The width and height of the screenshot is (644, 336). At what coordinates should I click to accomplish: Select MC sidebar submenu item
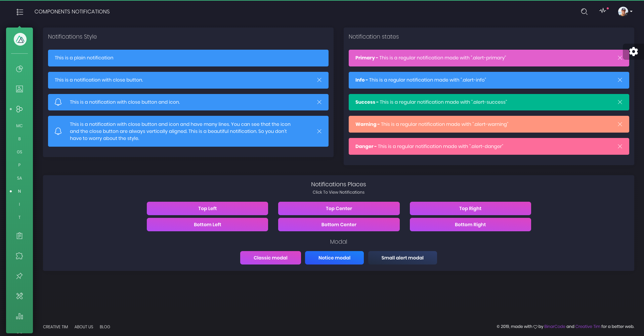[19, 126]
